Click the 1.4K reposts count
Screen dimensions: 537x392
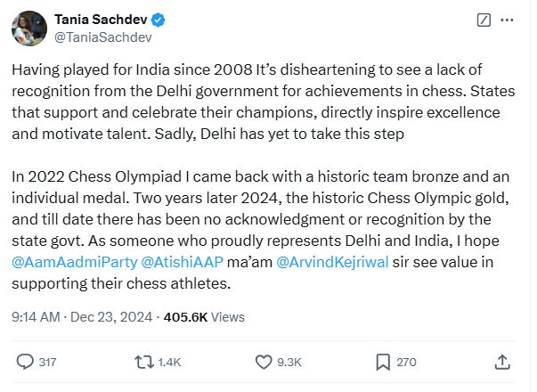point(169,363)
